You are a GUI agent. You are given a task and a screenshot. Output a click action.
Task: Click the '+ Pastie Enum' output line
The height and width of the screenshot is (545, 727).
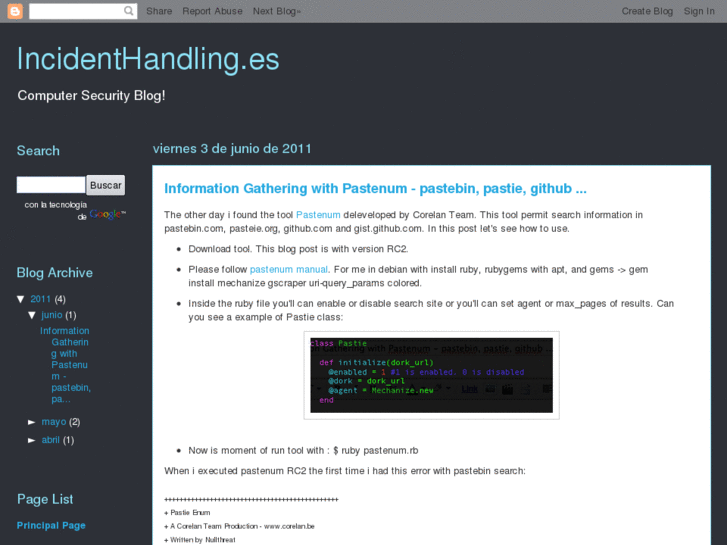point(187,513)
